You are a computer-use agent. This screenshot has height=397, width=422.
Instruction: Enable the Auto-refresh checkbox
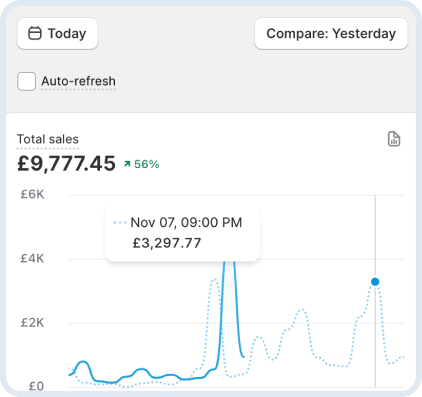[27, 81]
